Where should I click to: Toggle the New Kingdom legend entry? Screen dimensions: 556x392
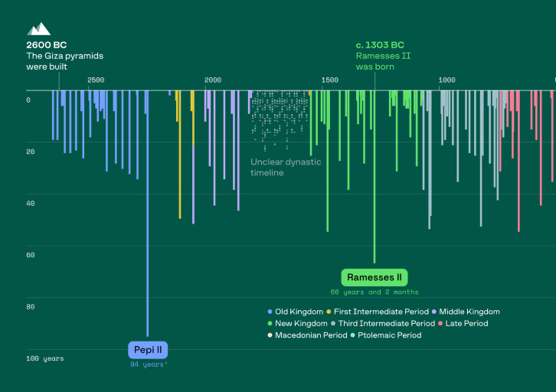tap(301, 324)
